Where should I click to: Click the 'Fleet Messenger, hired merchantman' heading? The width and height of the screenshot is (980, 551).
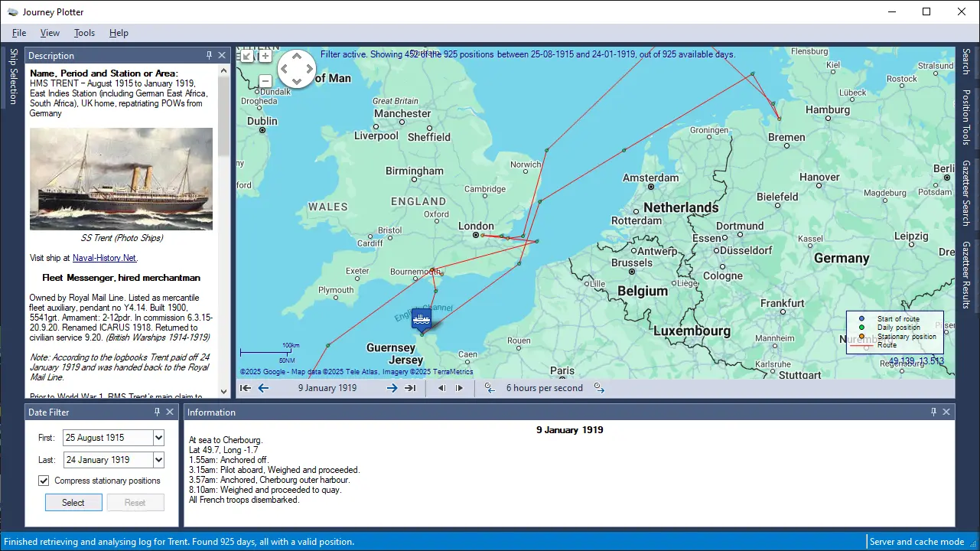click(121, 278)
